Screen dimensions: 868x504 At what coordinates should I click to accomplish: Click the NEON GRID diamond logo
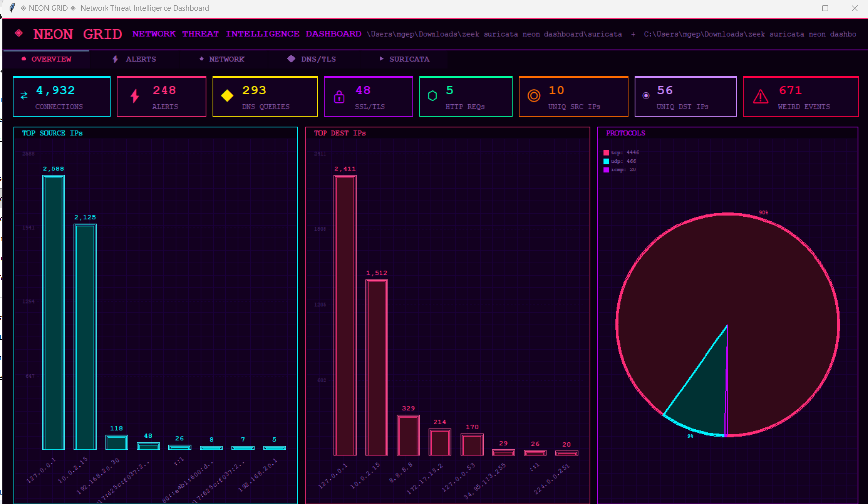19,33
